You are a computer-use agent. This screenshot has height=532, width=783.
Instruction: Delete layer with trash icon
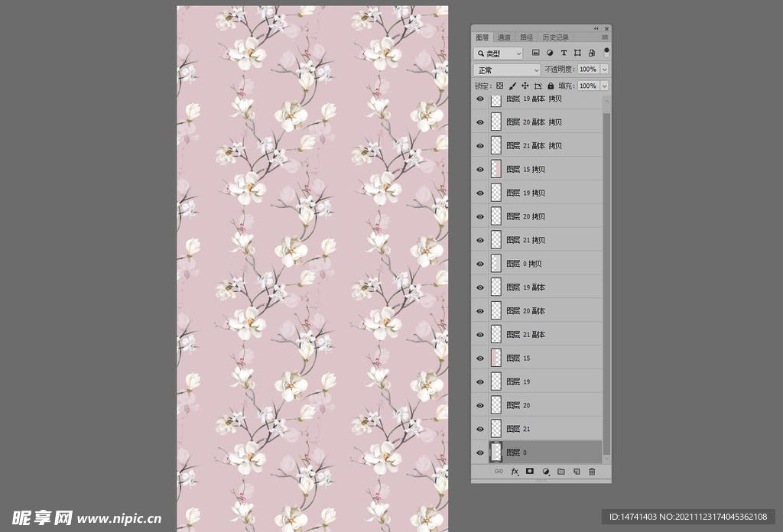tap(592, 472)
